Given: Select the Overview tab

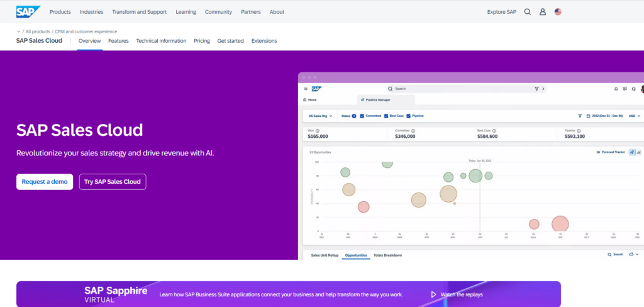Looking at the screenshot, I should click(89, 41).
